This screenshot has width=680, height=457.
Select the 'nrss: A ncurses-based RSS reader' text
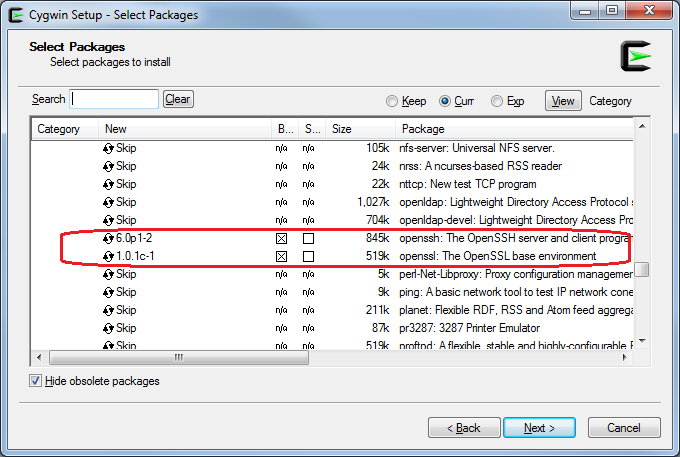[480, 166]
